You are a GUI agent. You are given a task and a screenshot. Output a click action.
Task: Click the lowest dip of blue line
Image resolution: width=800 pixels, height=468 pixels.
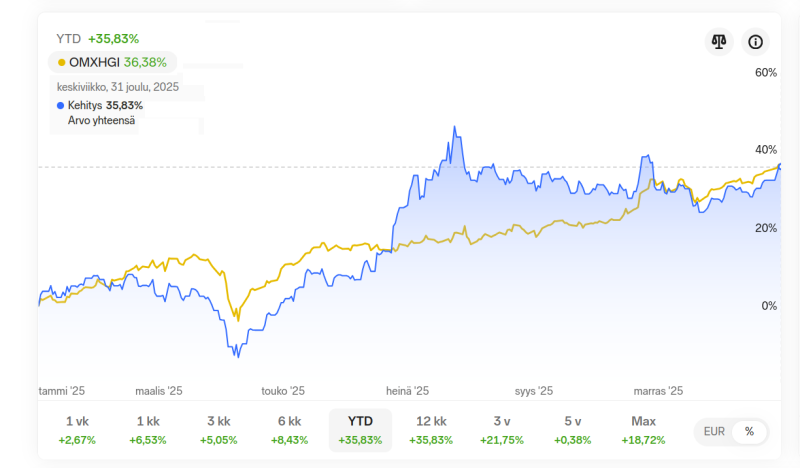pos(235,356)
